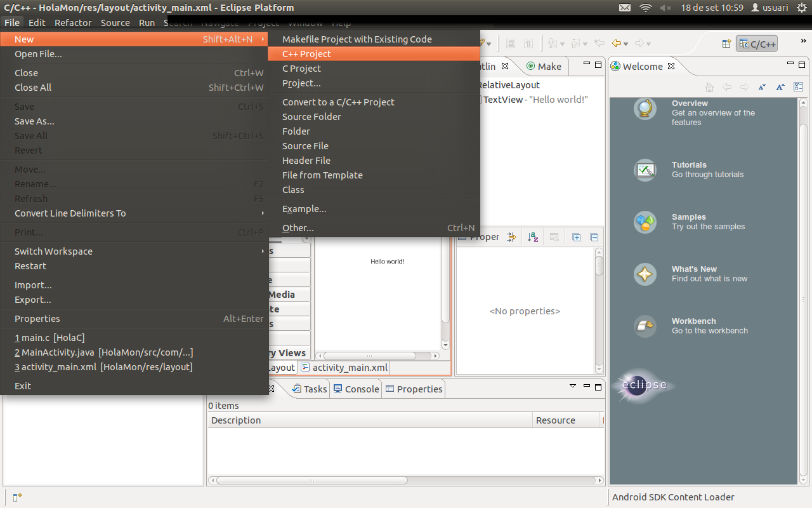The image size is (812, 508).
Task: Toggle Show Categories icon in Properties panel
Action: point(512,237)
